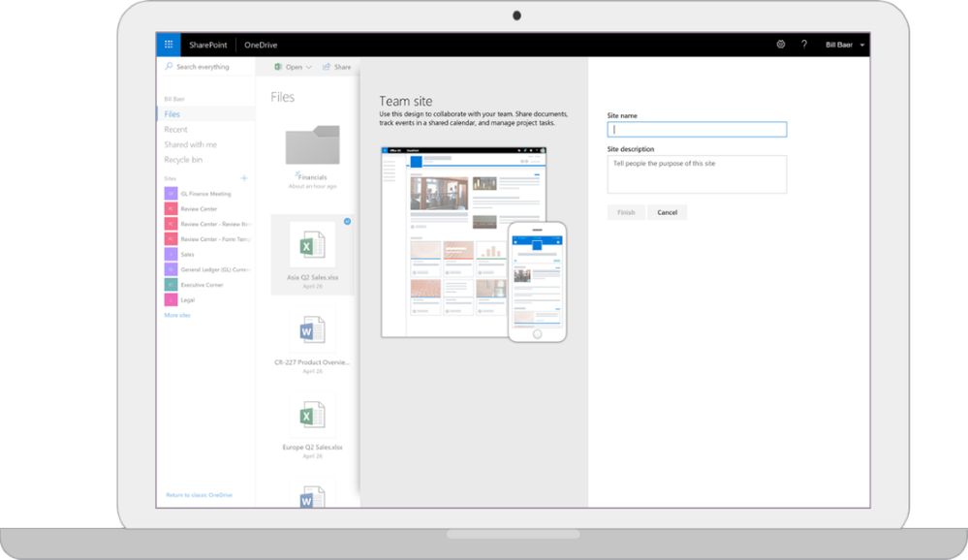Click the Site name input field
Screen dimensions: 968x560
(x=697, y=129)
